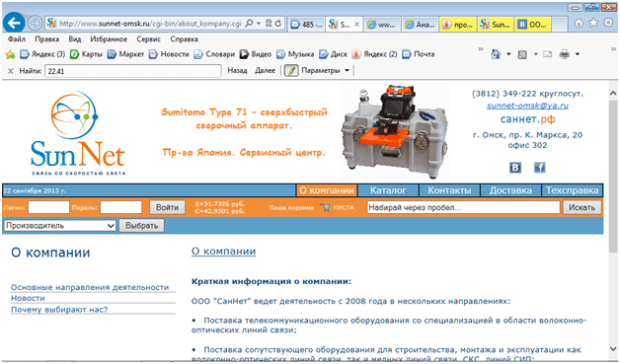Click the printer icon in command bar

pyautogui.click(x=565, y=54)
